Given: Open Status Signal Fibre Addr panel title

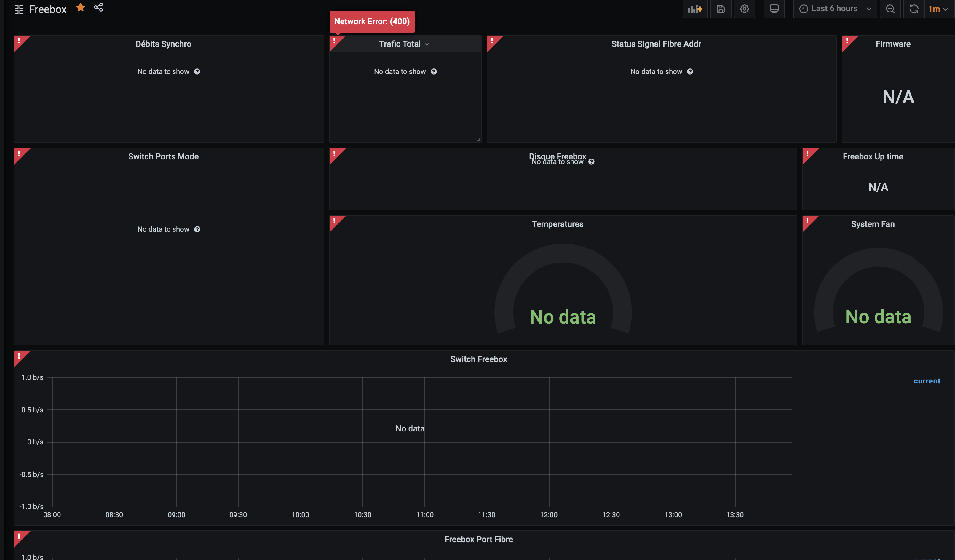Looking at the screenshot, I should coord(656,44).
